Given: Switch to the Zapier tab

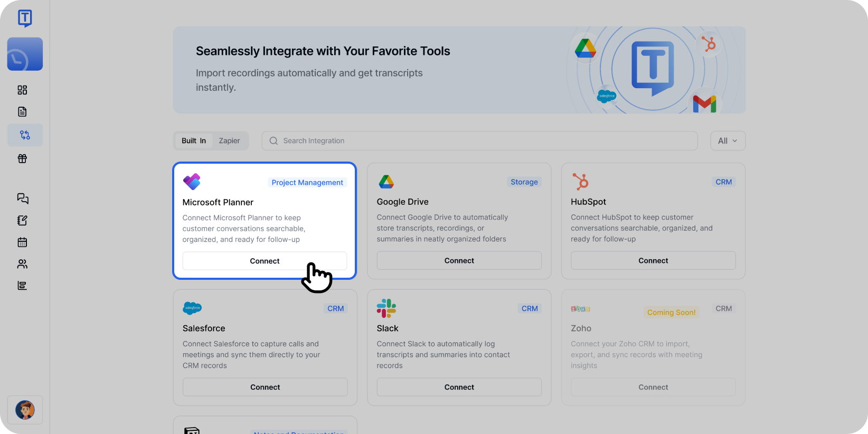Looking at the screenshot, I should tap(229, 141).
